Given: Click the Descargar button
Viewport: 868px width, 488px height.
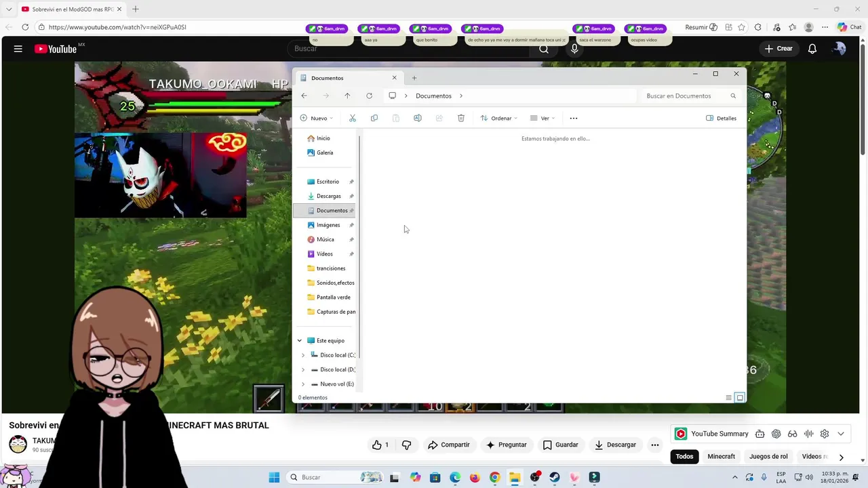Looking at the screenshot, I should pyautogui.click(x=615, y=445).
